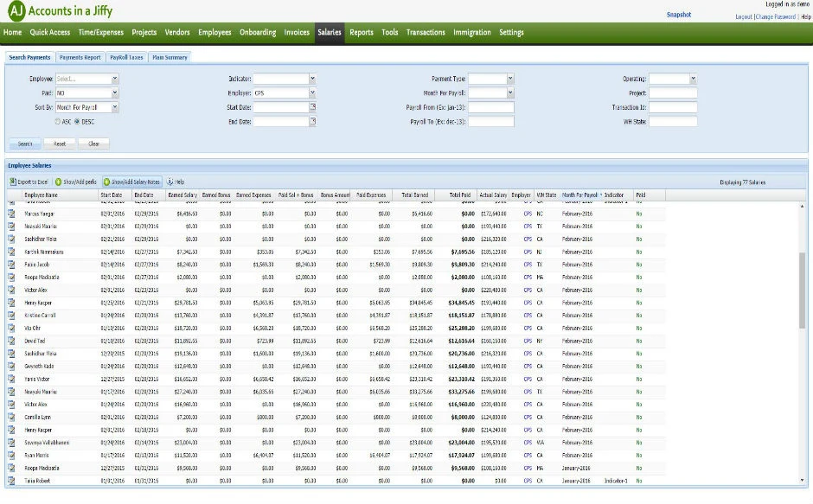Click Show/Add perks toolbar button

(76, 182)
